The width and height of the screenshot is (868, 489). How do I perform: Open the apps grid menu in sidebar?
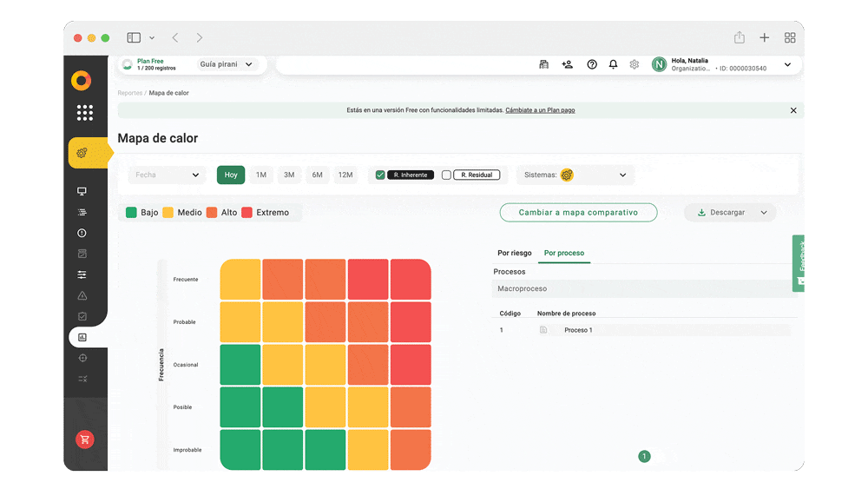click(x=84, y=112)
